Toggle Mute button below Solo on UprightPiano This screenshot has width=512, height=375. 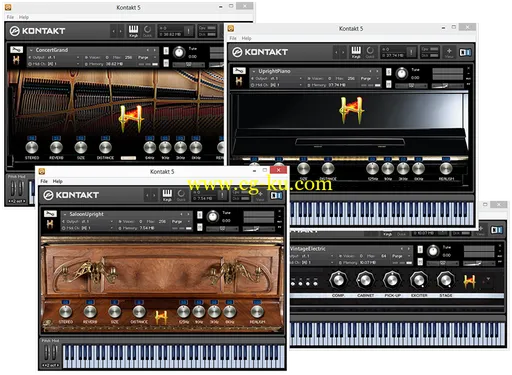coord(389,84)
